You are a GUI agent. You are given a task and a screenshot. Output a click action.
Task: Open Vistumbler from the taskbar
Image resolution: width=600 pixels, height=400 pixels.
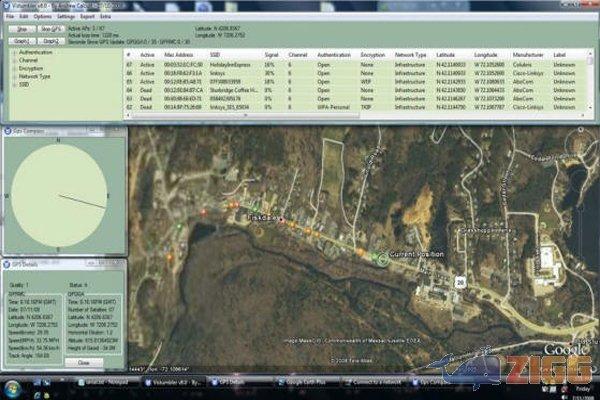pyautogui.click(x=177, y=380)
